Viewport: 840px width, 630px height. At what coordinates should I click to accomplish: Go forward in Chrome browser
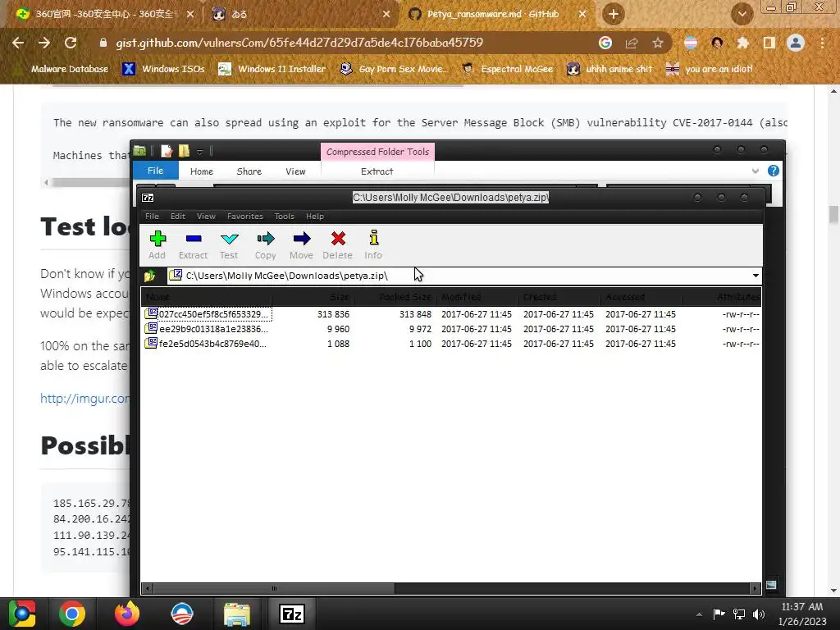click(44, 43)
